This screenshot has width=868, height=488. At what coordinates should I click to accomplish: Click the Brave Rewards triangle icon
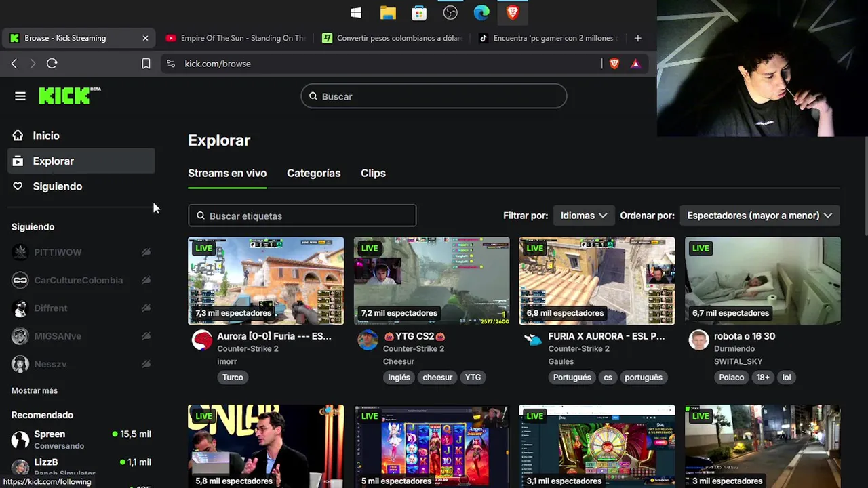tap(635, 63)
